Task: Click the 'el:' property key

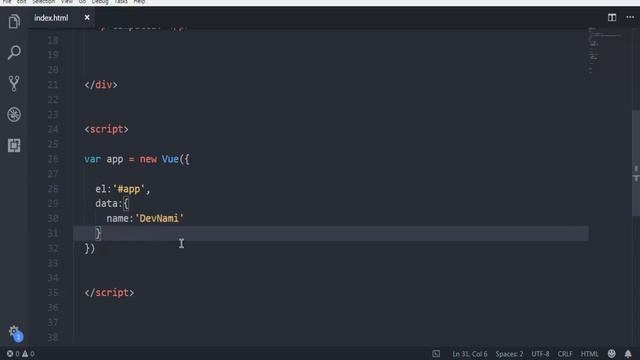Action: [x=103, y=189]
